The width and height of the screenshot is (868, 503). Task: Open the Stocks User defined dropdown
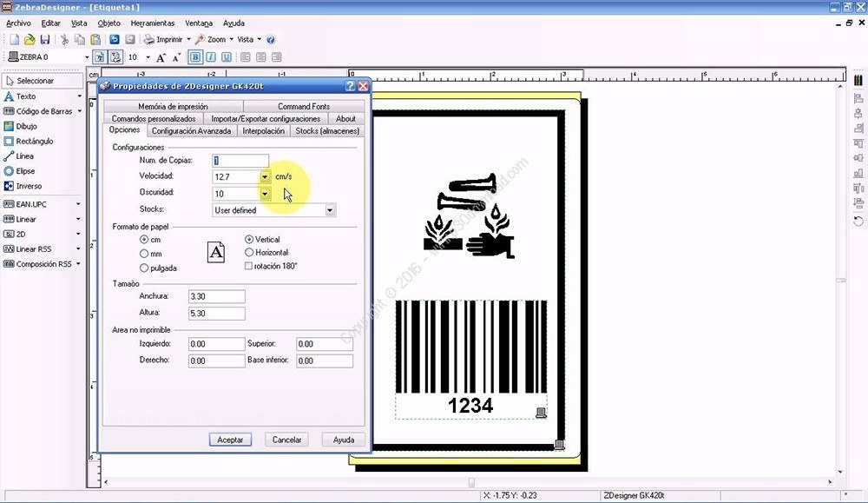coord(330,210)
